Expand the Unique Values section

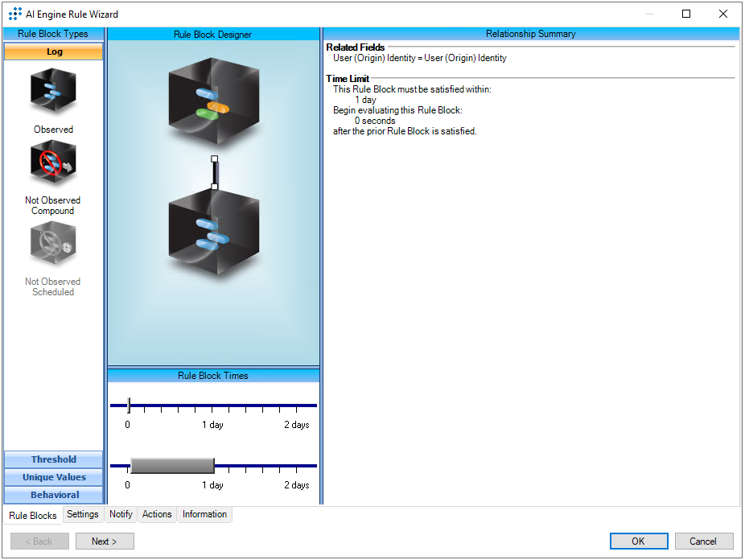coord(54,477)
